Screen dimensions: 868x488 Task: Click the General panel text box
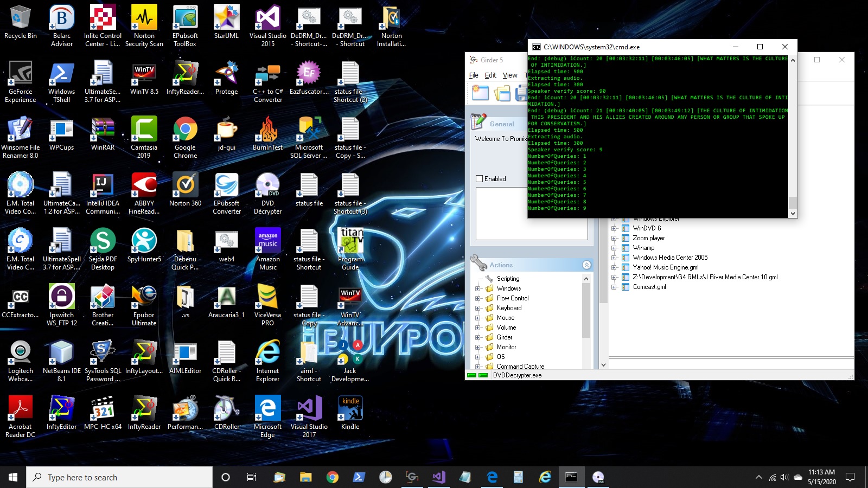coord(532,214)
